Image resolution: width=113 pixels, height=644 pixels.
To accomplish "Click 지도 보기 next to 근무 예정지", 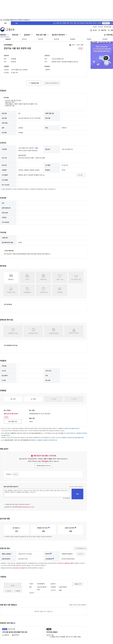I will (x=81, y=175).
